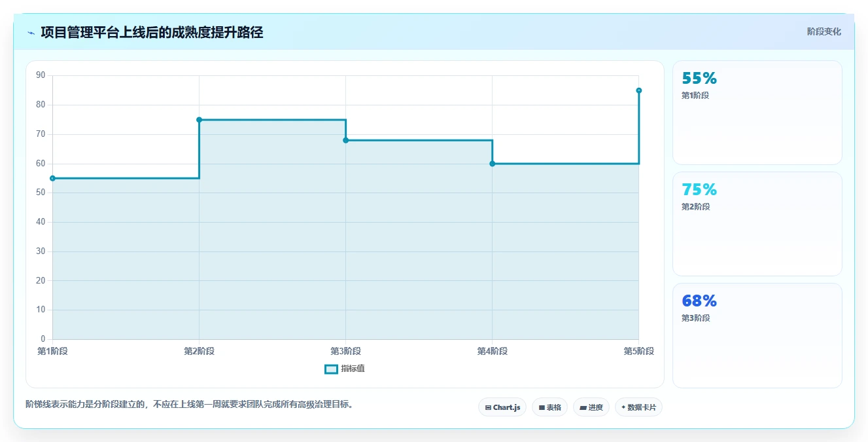Screen dimensions: 868x442
Task: Click the 第4阶段 data point at 60
Action: [x=492, y=164]
